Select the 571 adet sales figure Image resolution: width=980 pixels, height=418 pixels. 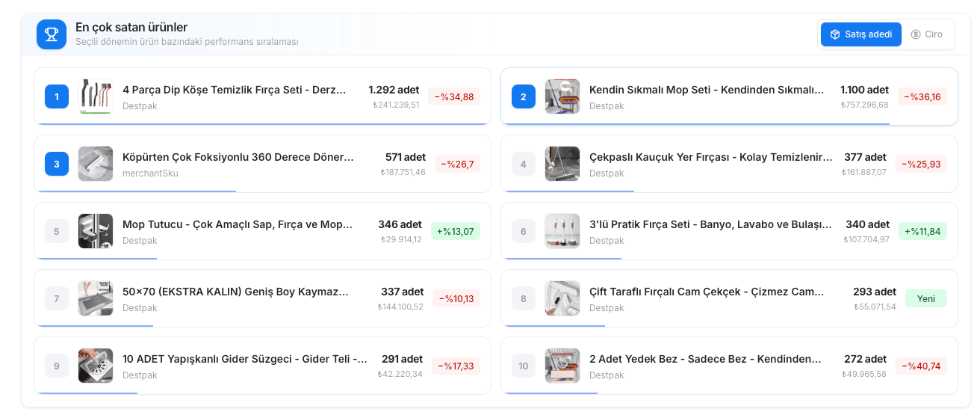[x=406, y=157]
